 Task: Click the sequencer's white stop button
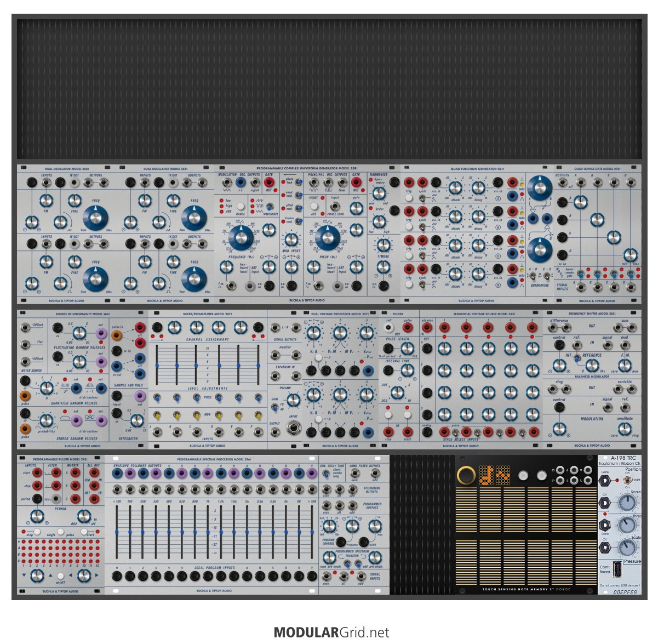(x=388, y=415)
